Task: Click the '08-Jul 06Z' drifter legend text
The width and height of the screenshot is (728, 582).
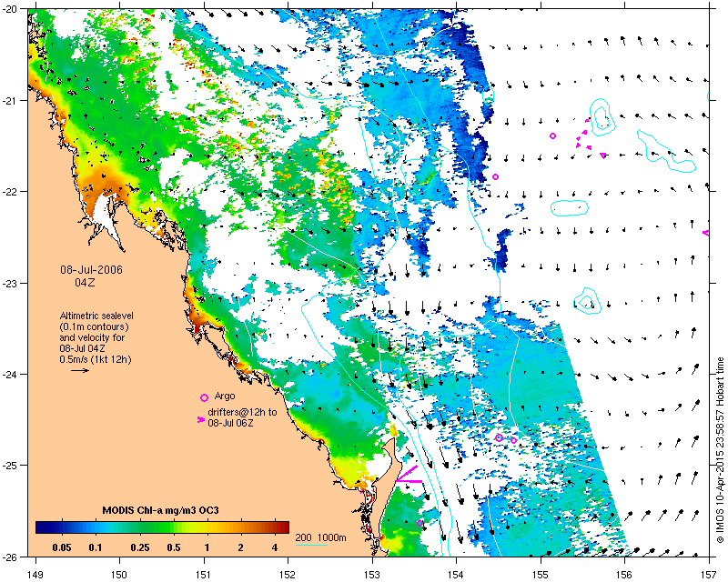Action: [230, 423]
